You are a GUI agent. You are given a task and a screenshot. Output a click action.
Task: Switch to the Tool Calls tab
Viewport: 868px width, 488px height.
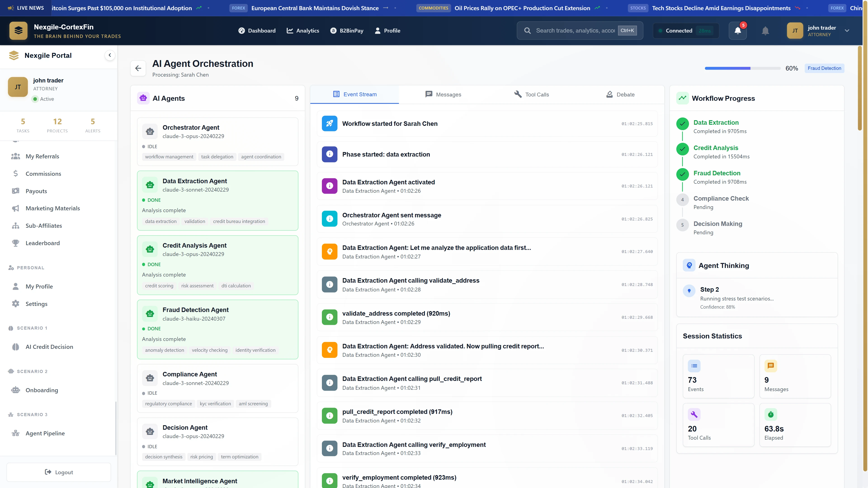532,94
